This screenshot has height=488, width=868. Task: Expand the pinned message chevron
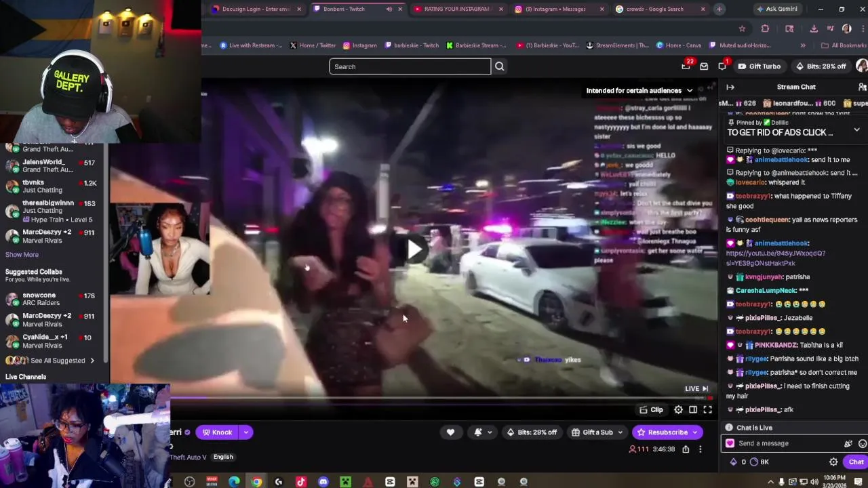point(856,129)
